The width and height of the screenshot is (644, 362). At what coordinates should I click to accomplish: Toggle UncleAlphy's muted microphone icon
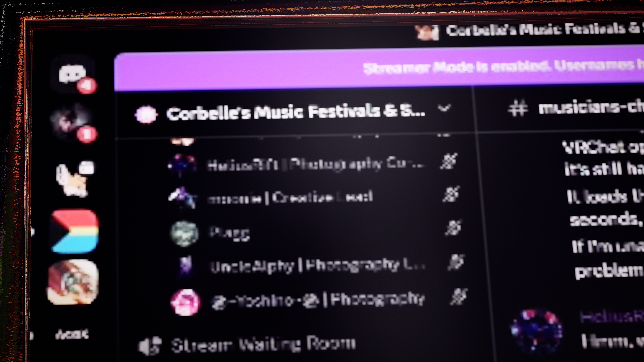click(456, 262)
